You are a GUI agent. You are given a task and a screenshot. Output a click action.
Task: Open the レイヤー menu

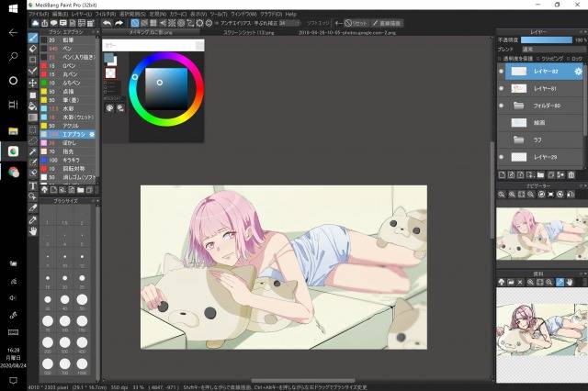(81, 14)
